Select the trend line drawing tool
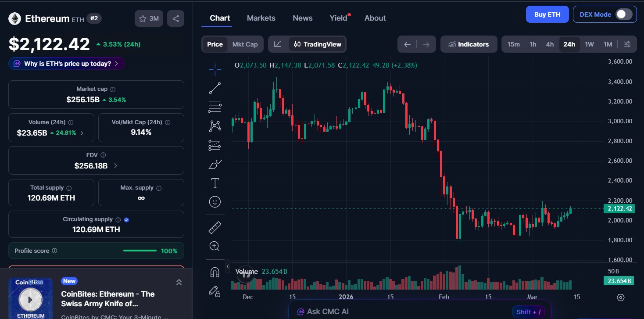This screenshot has width=644, height=319. pyautogui.click(x=215, y=87)
